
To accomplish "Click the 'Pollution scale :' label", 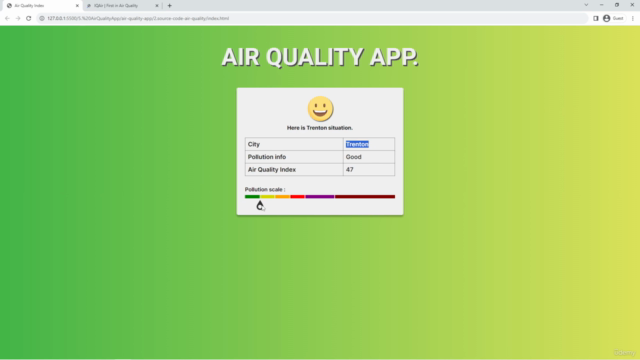I will 265,189.
